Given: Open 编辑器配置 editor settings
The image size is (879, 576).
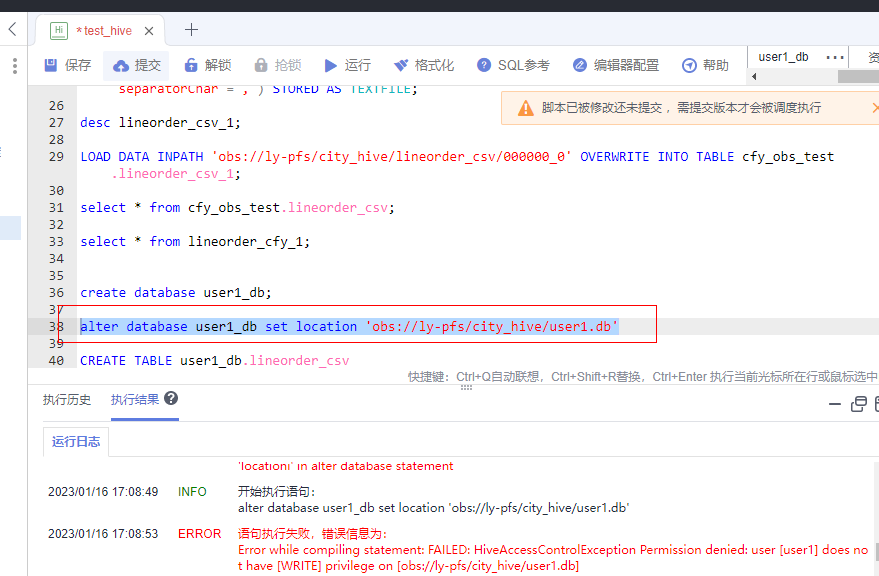Looking at the screenshot, I should (x=616, y=65).
